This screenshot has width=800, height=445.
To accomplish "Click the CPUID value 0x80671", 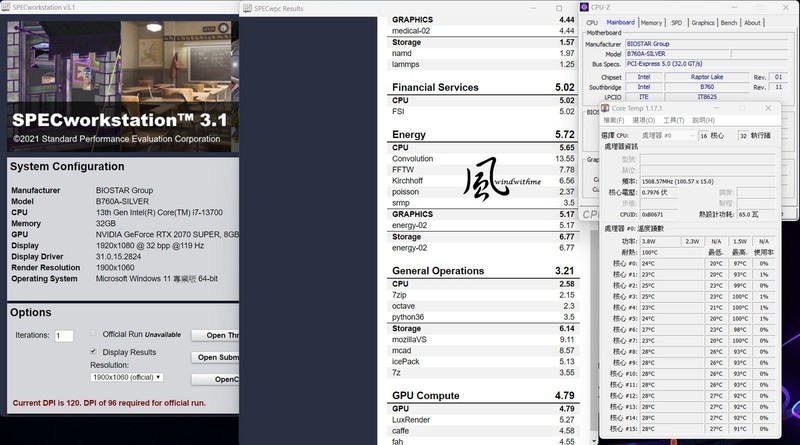I will coord(659,214).
